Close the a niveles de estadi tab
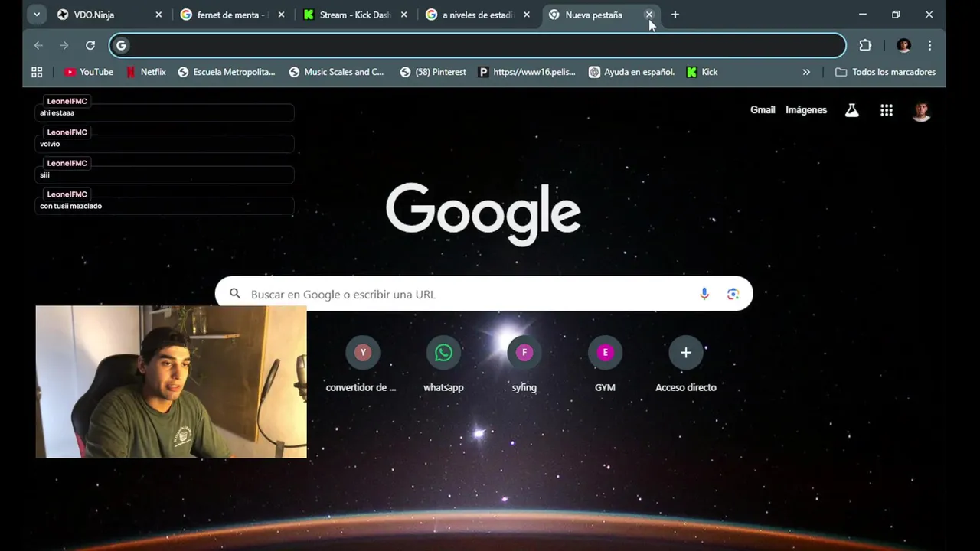 coord(526,15)
